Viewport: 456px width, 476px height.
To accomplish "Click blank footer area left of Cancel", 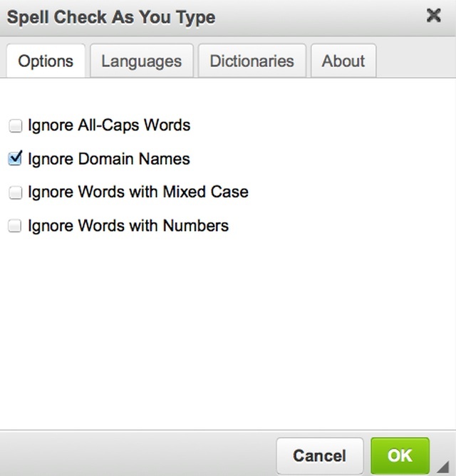I will 135,455.
